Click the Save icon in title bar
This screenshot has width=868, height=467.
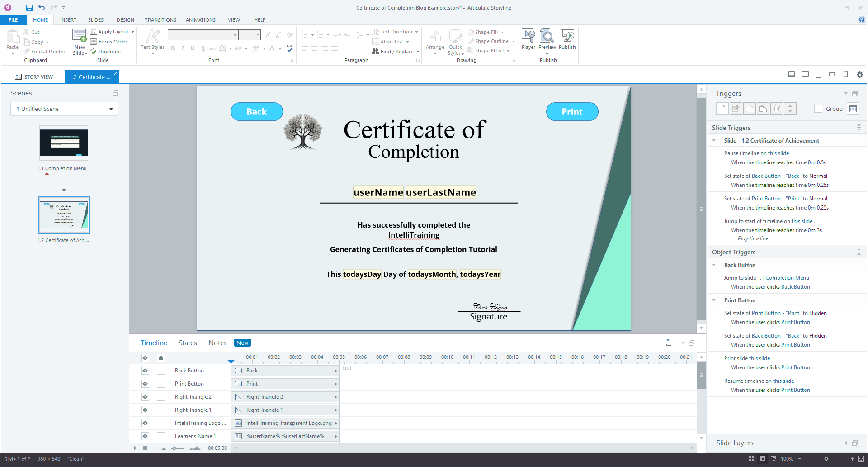tap(29, 8)
